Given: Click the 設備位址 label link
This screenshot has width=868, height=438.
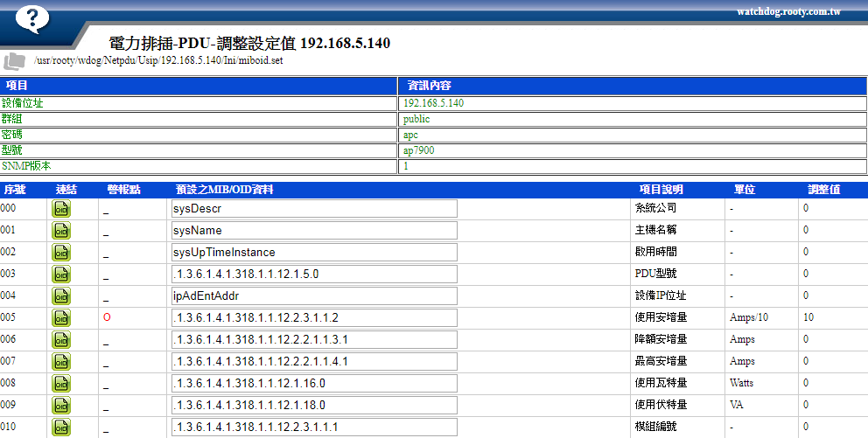Looking at the screenshot, I should coord(23,103).
